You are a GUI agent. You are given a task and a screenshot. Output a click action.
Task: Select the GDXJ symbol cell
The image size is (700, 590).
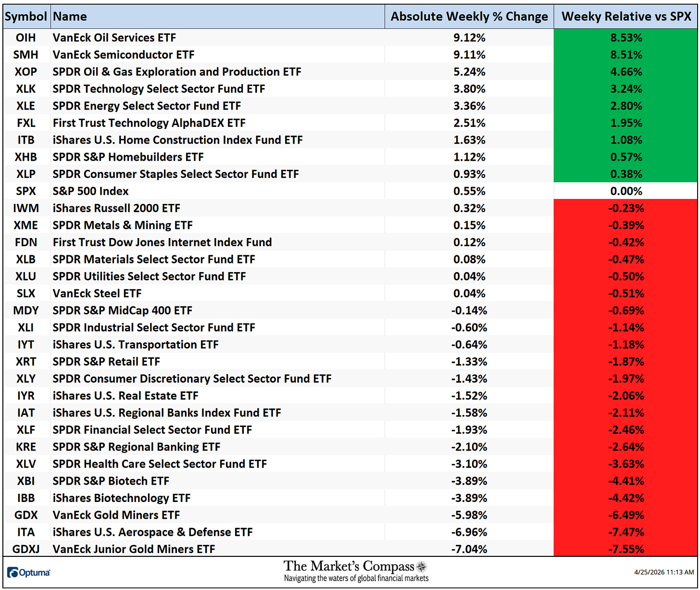26,549
